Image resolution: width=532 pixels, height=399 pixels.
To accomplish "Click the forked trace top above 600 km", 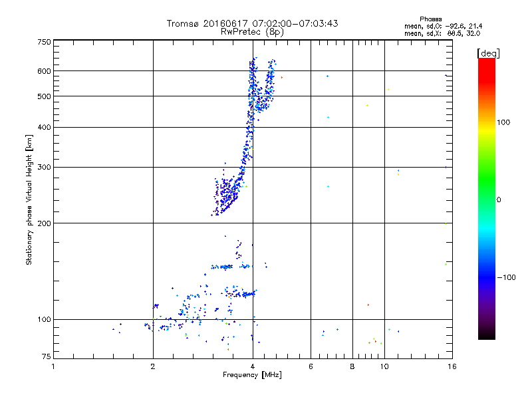I will tap(261, 65).
